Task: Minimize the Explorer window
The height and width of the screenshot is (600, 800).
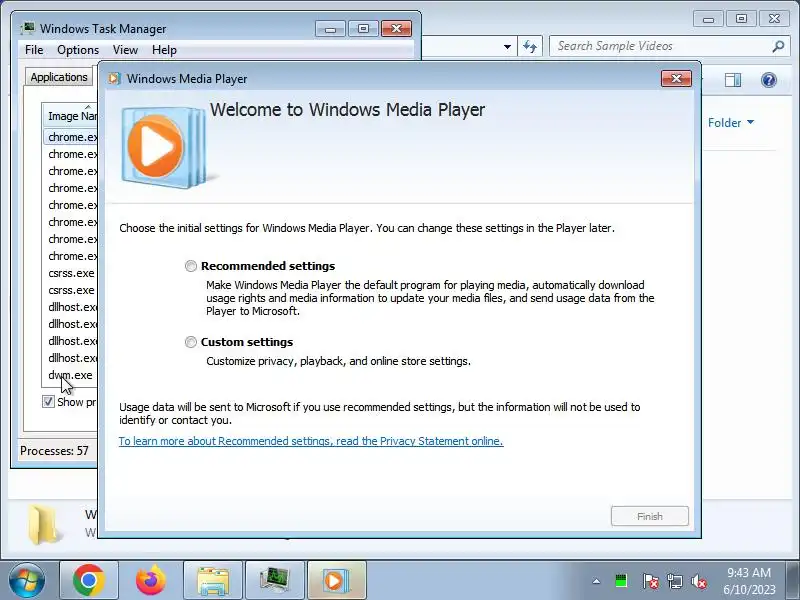Action: tap(708, 19)
